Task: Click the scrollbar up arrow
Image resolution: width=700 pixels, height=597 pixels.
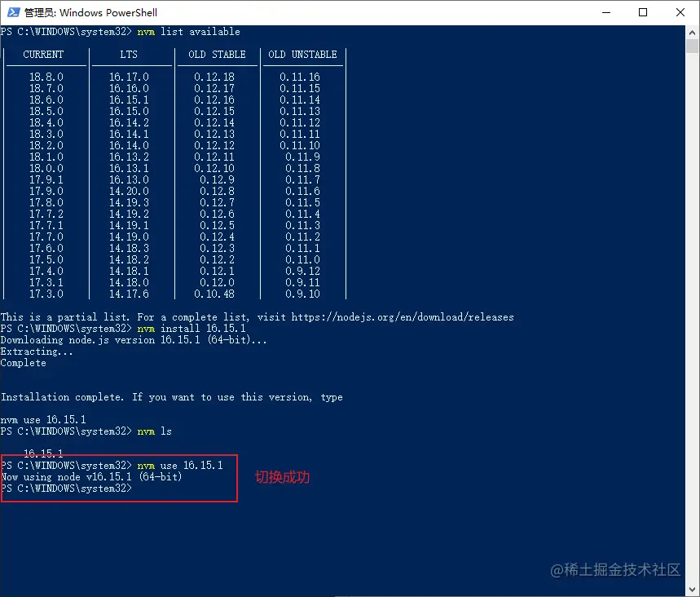Action: tap(693, 32)
